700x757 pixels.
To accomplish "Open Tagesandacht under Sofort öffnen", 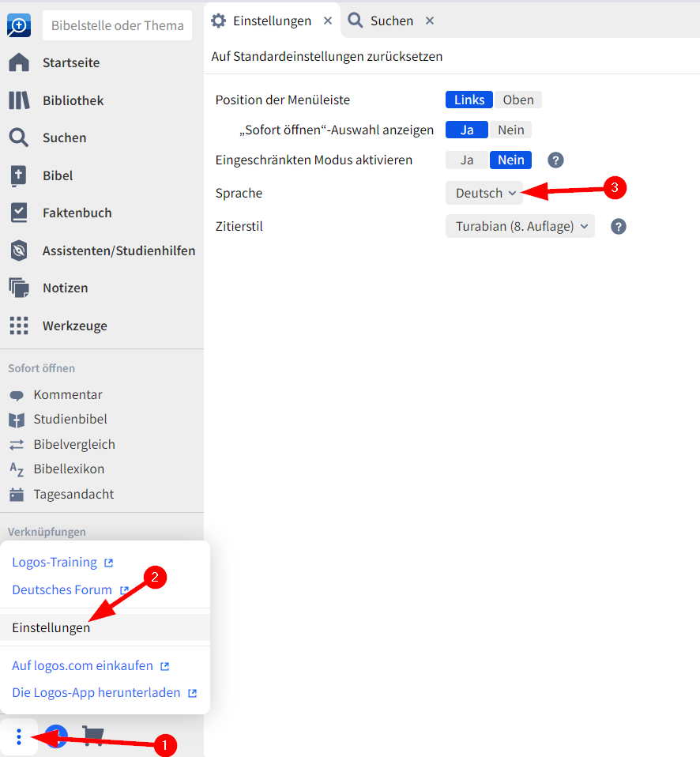I will 73,495.
